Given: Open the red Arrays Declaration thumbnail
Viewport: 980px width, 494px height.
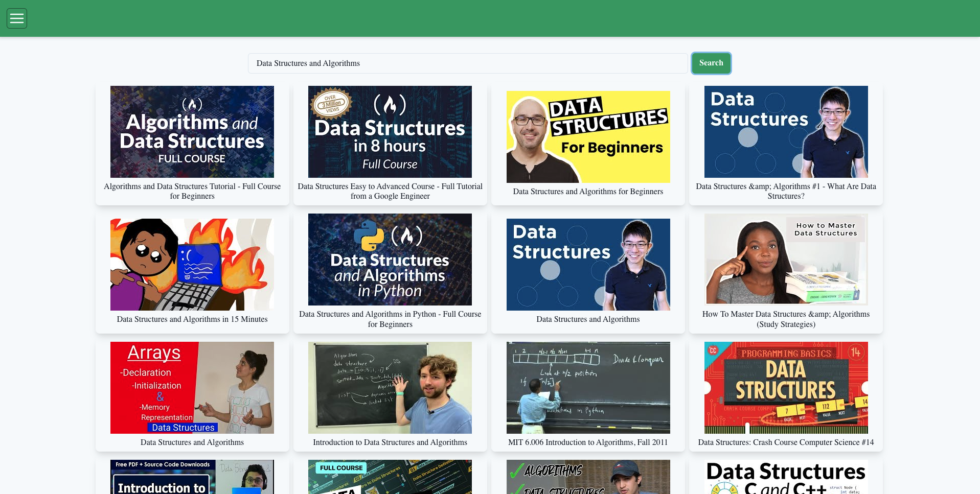Looking at the screenshot, I should point(192,388).
